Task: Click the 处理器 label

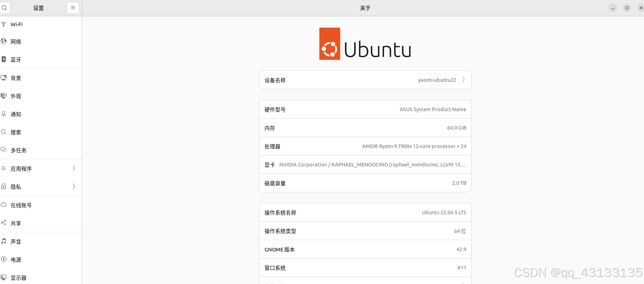Action: click(272, 147)
